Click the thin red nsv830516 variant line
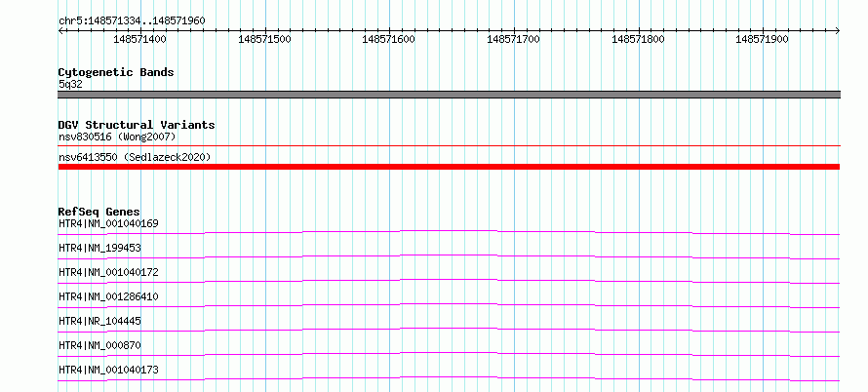Image resolution: width=868 pixels, height=392 pixels. click(x=449, y=145)
